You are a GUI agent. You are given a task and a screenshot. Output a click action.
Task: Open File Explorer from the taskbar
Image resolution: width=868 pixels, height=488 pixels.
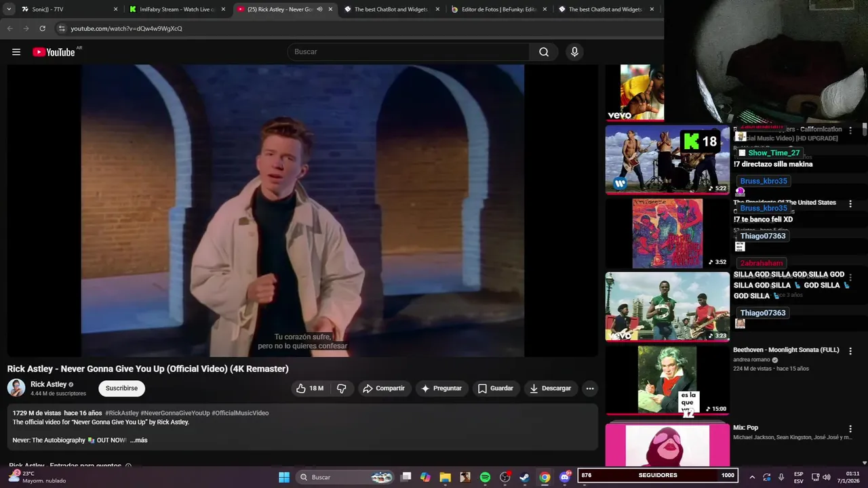point(445,477)
